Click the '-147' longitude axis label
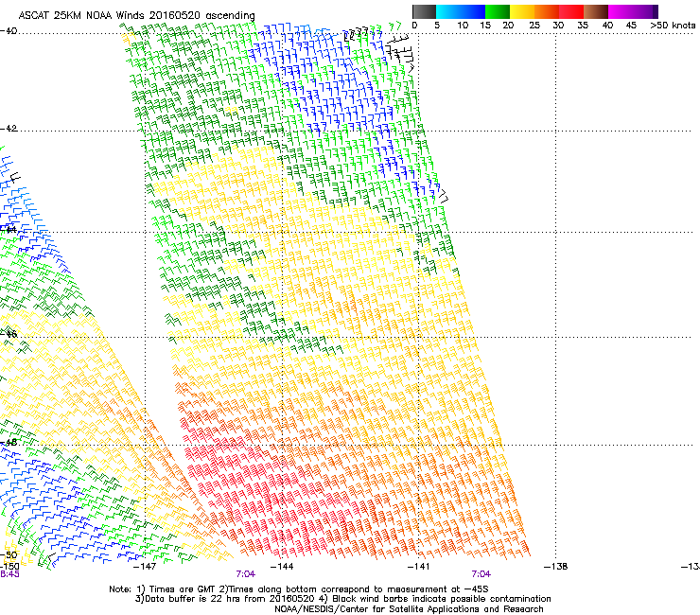 click(145, 567)
